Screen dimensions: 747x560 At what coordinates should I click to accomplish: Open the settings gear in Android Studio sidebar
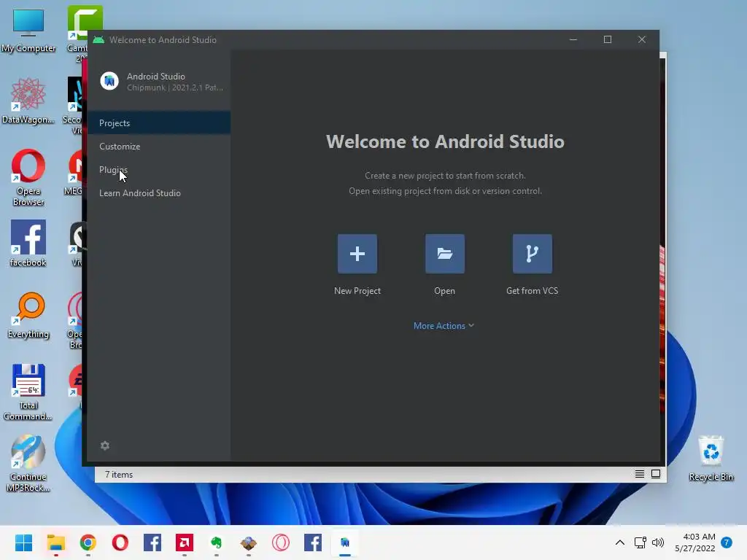105,446
